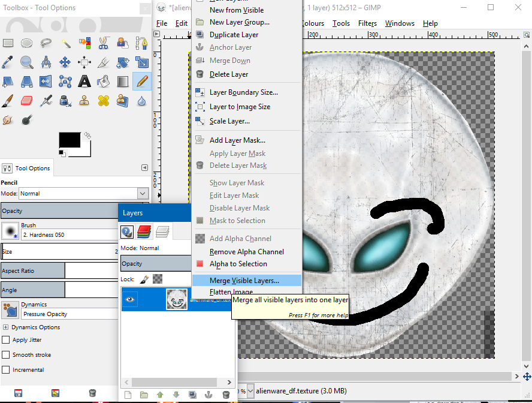The image size is (532, 403).
Task: Select the Zoom magnifier tool
Action: click(27, 62)
